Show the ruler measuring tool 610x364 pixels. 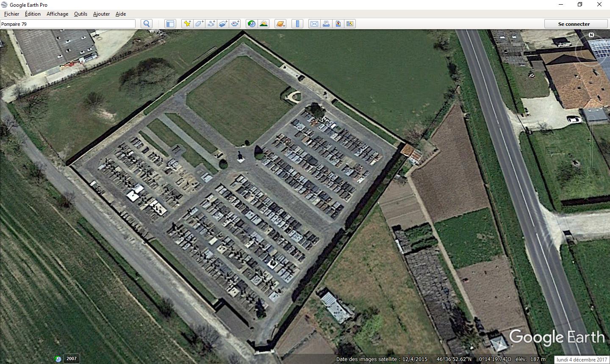(297, 24)
